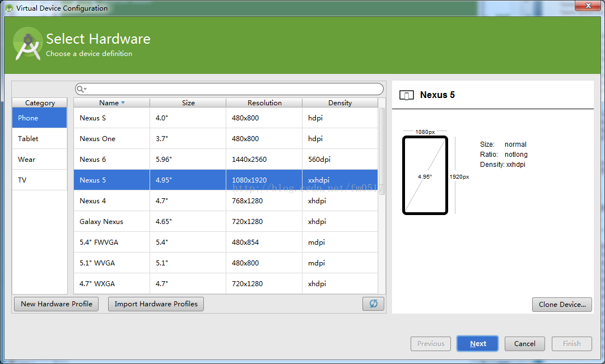
Task: Click the Finish button
Action: [571, 344]
